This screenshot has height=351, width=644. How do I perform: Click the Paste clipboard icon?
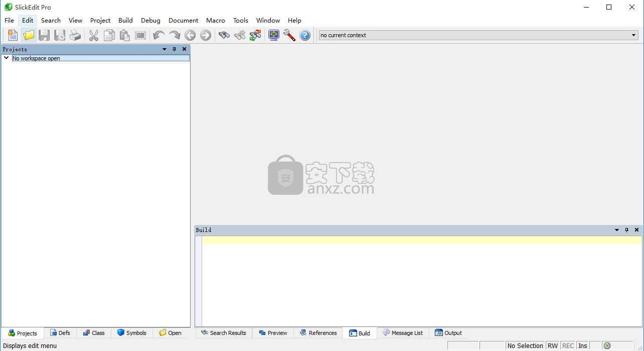click(x=125, y=35)
